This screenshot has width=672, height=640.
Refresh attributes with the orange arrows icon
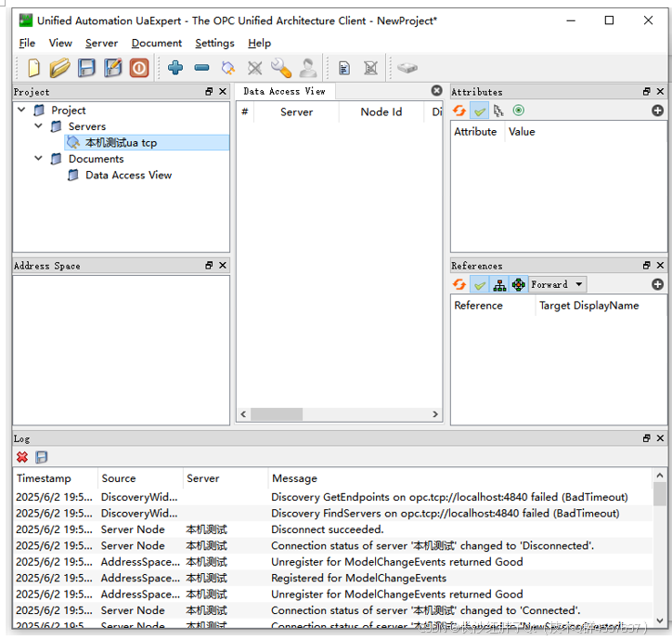459,111
